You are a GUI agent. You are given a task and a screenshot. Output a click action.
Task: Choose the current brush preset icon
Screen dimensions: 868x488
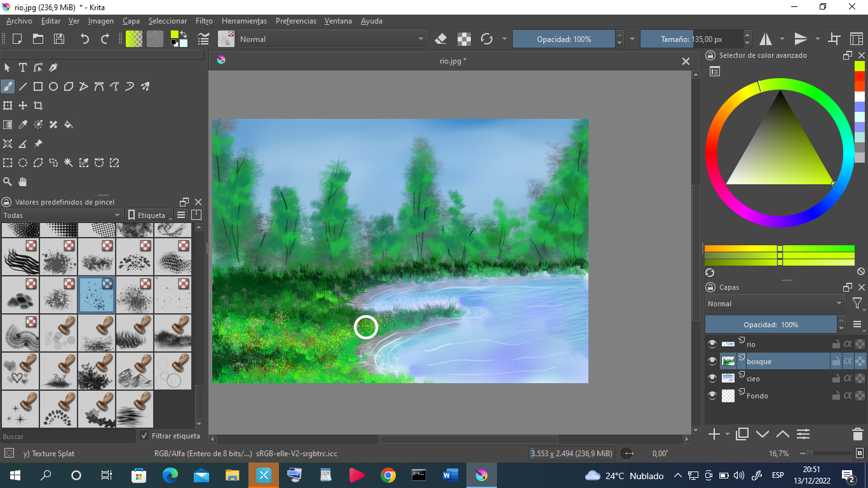tap(226, 39)
